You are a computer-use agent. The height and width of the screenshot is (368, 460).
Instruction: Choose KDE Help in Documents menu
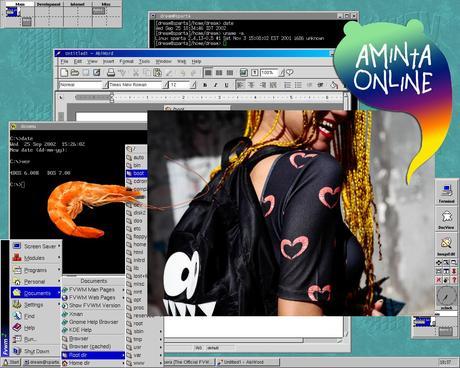(x=93, y=330)
